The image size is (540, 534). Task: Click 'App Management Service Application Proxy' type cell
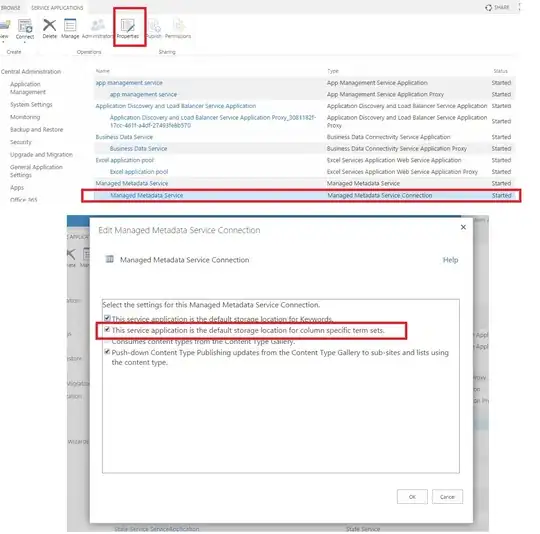pyautogui.click(x=385, y=94)
